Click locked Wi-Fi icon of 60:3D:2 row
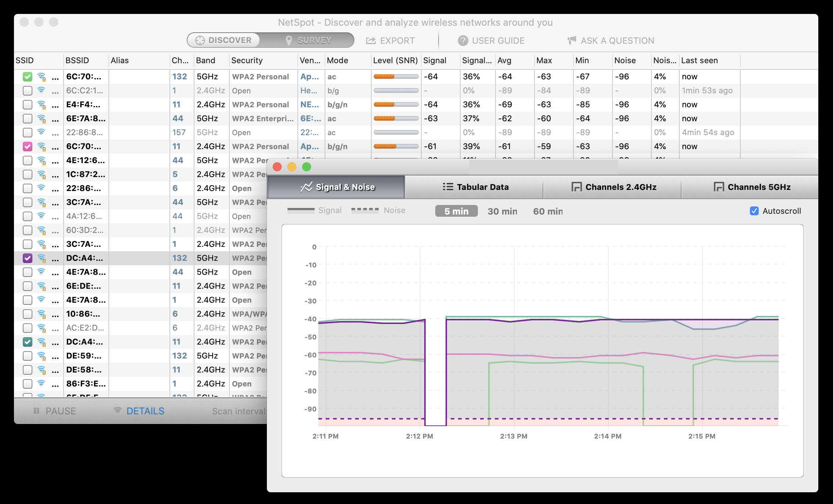The width and height of the screenshot is (833, 504). 42,230
